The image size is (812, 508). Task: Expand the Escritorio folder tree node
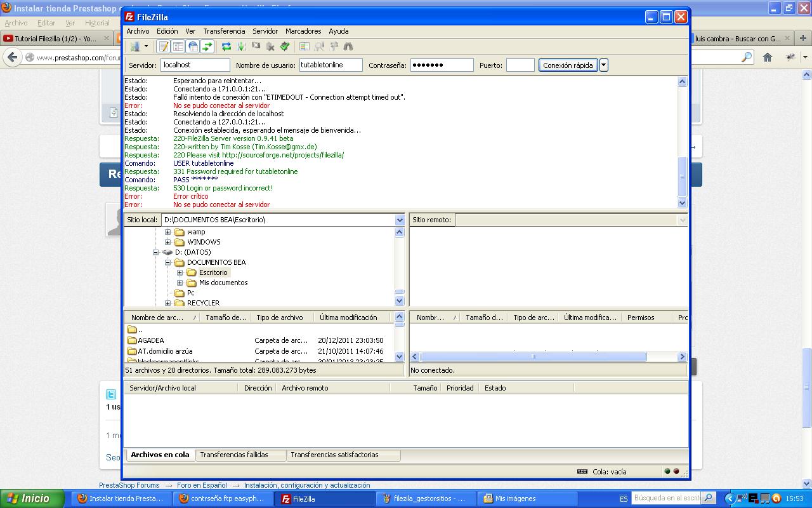point(180,272)
